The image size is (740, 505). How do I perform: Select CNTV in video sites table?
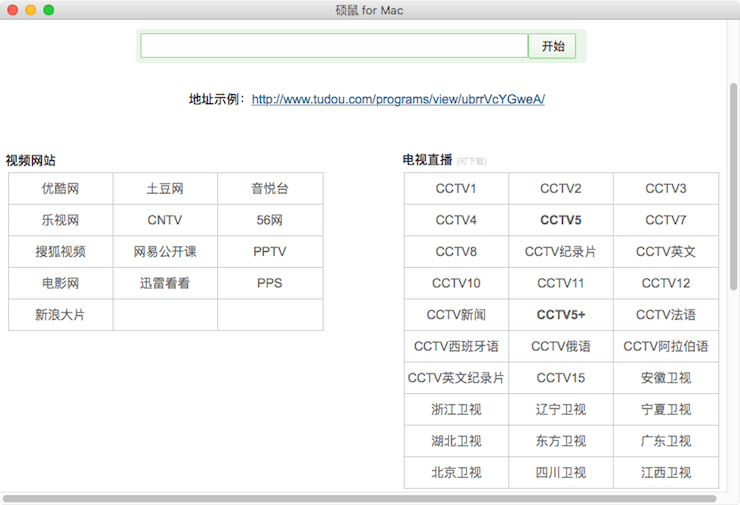165,220
